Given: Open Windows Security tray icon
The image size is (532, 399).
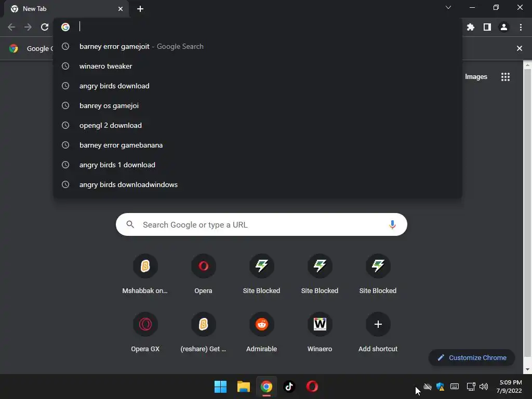Looking at the screenshot, I should pos(441,387).
